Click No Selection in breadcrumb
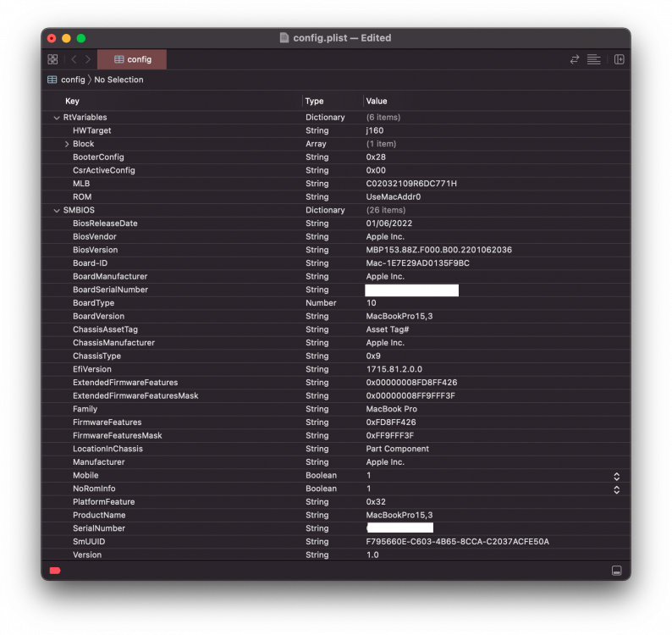Viewport: 672px width, 635px height. pos(118,80)
